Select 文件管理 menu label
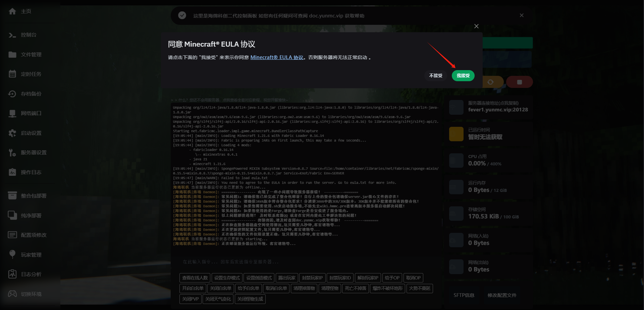This screenshot has width=644, height=310. pos(31,54)
